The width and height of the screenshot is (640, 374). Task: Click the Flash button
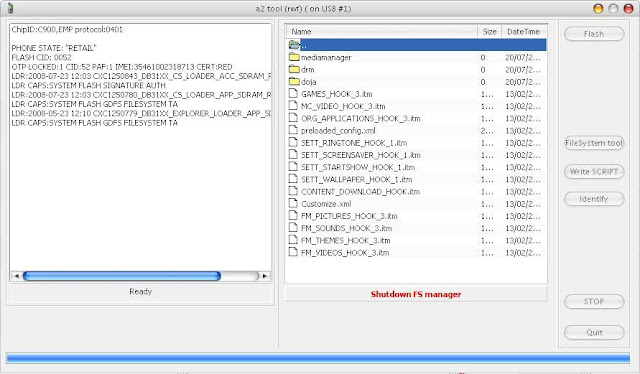[x=594, y=34]
